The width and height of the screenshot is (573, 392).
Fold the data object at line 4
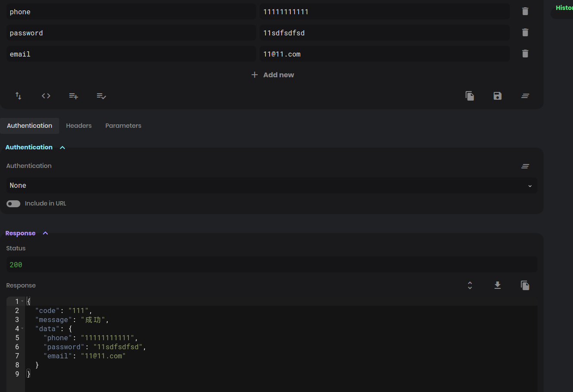(22, 329)
